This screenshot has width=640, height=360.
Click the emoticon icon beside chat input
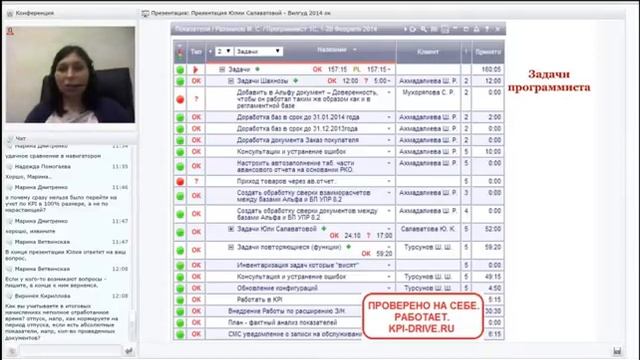(12, 351)
